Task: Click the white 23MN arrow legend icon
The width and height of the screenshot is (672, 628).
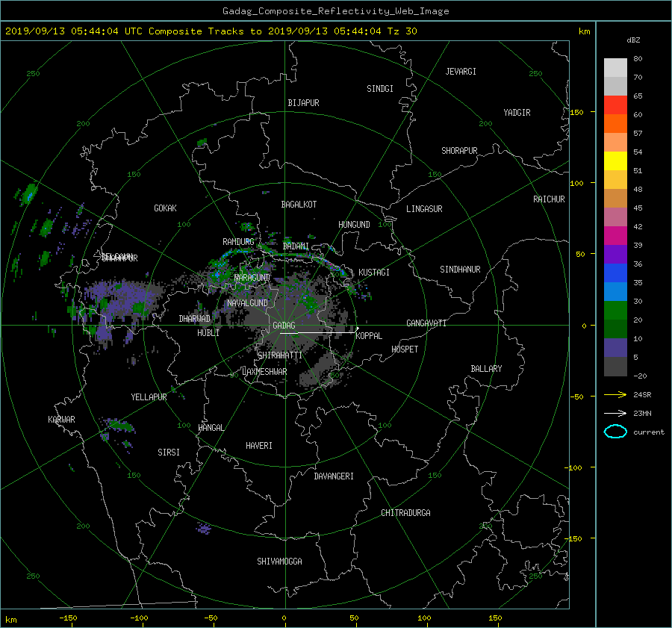Action: coord(615,413)
